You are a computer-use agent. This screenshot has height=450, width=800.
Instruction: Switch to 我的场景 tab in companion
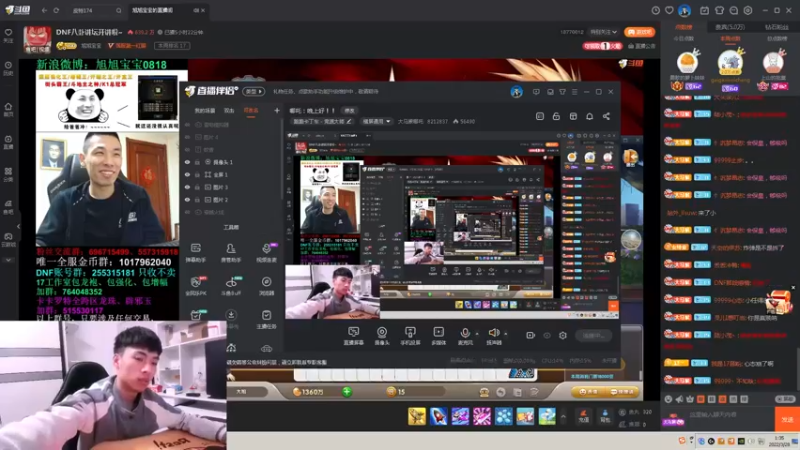pyautogui.click(x=205, y=111)
